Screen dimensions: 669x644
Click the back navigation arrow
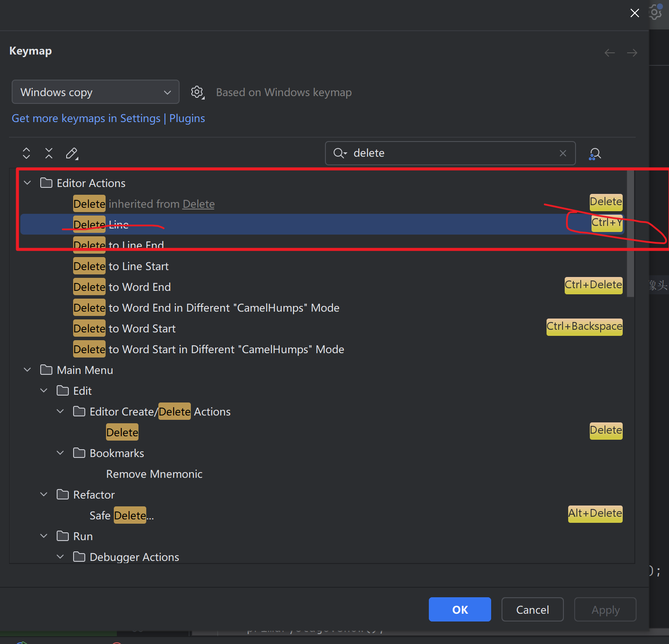coord(610,53)
